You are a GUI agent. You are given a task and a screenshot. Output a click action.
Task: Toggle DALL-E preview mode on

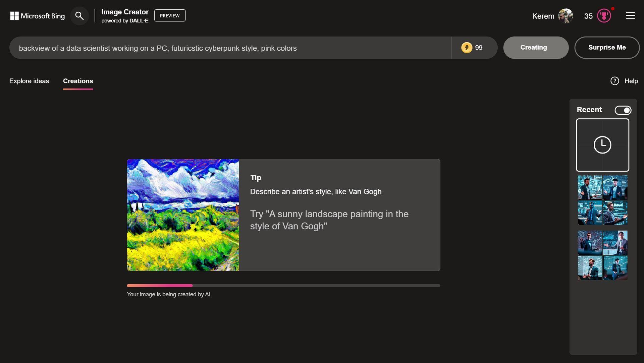(169, 15)
